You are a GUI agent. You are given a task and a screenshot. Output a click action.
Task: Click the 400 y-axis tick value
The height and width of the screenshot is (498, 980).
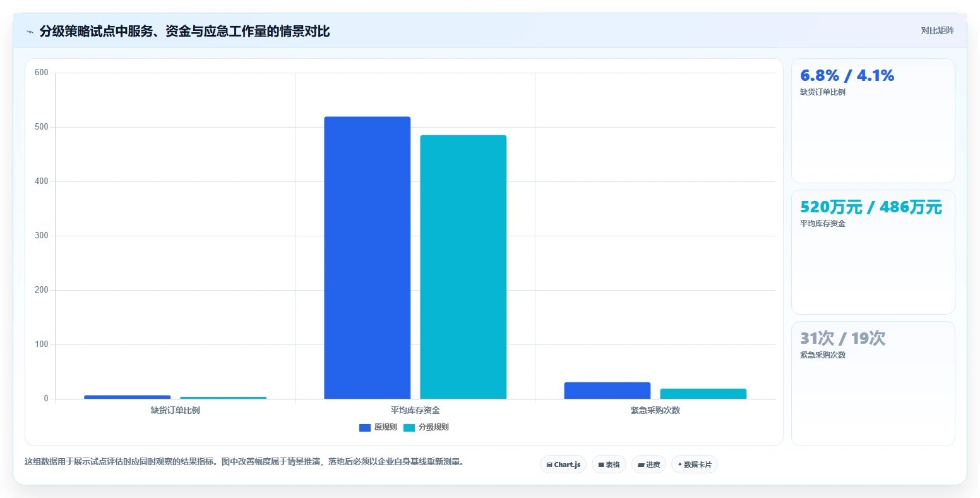(42, 181)
